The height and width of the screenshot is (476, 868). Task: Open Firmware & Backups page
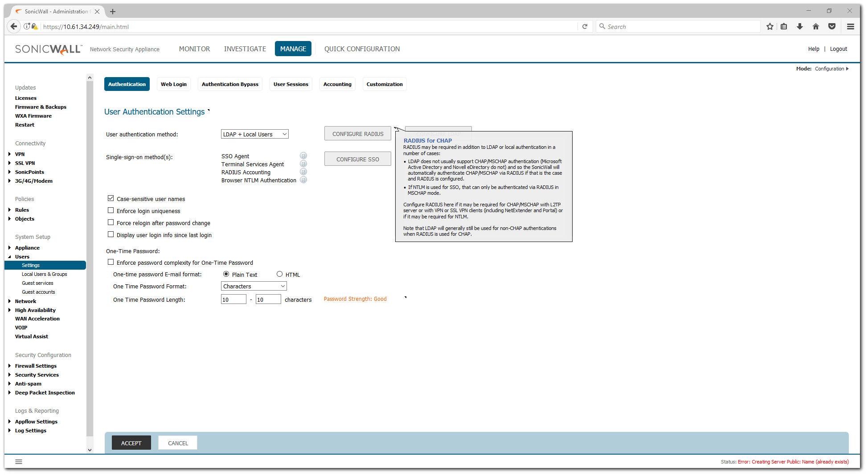41,107
